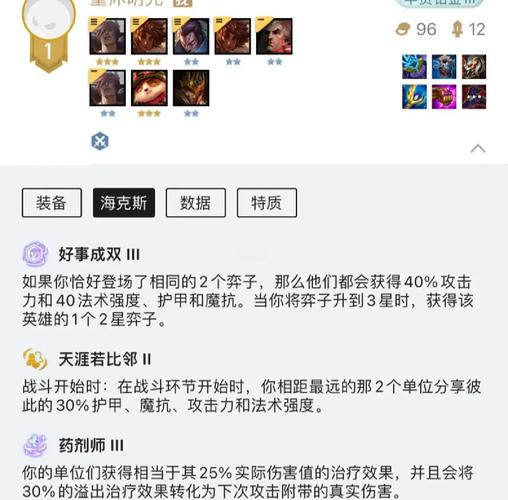Click the 药剂师 III augment icon
Viewport: 508px width, 500px height.
click(35, 445)
